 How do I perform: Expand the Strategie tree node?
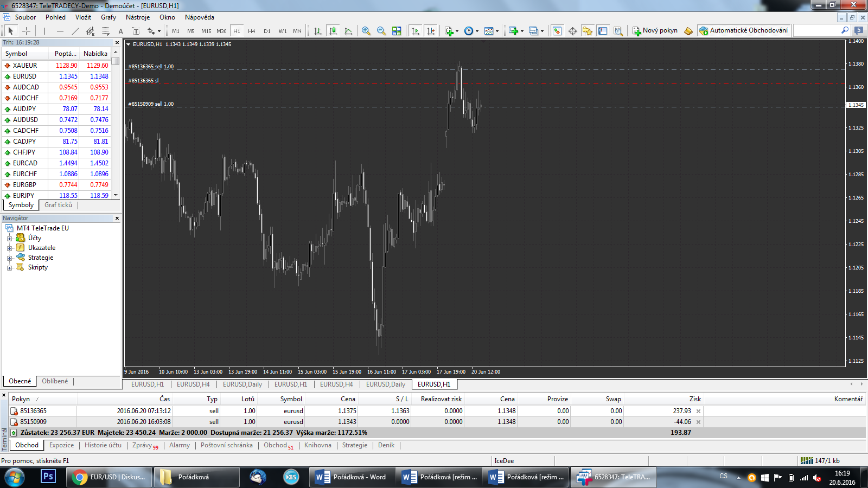click(x=9, y=258)
